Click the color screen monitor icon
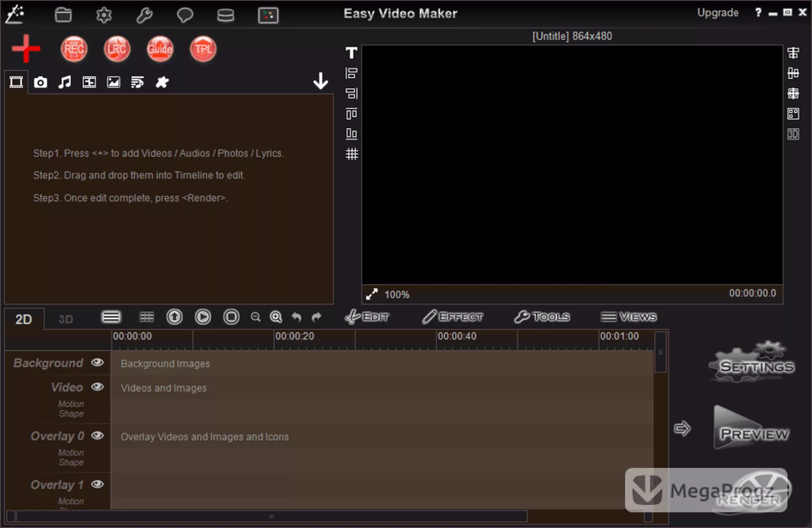The width and height of the screenshot is (812, 528). click(268, 15)
